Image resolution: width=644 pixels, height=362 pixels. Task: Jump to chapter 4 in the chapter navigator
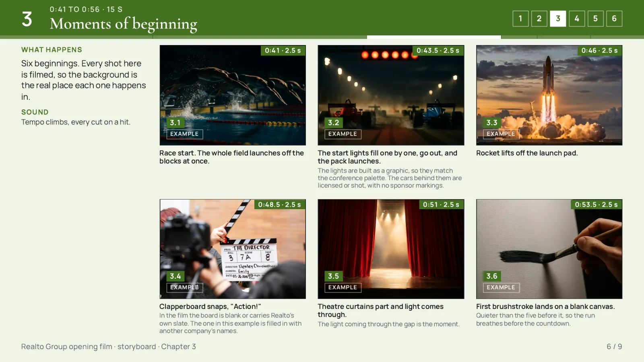577,19
